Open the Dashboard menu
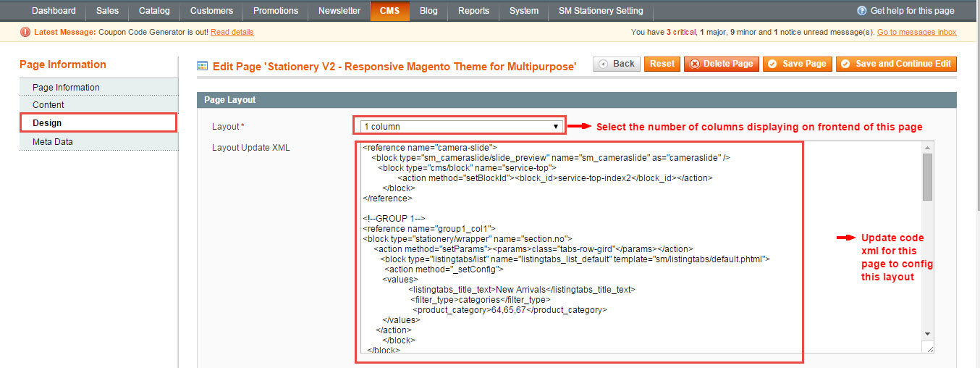The height and width of the screenshot is (368, 980). click(54, 11)
